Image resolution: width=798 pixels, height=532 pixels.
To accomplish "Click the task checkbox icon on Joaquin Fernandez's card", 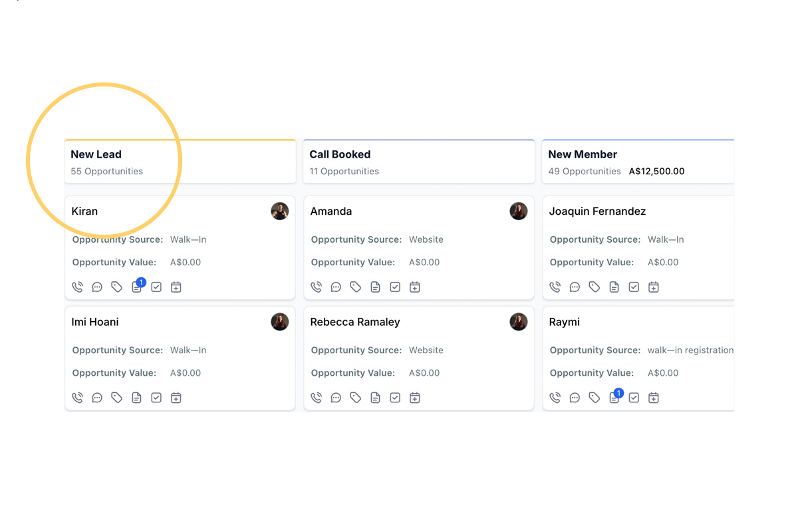I will [634, 287].
